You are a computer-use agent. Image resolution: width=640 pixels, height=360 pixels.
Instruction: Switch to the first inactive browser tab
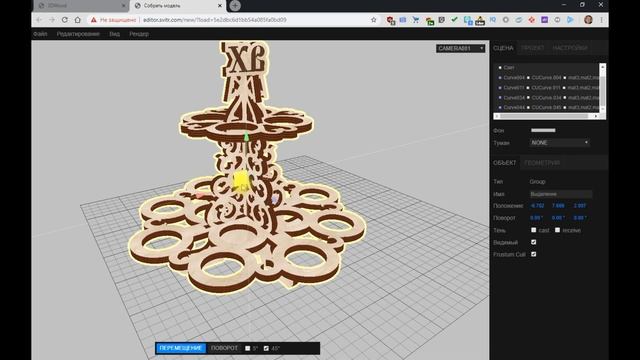click(x=81, y=6)
